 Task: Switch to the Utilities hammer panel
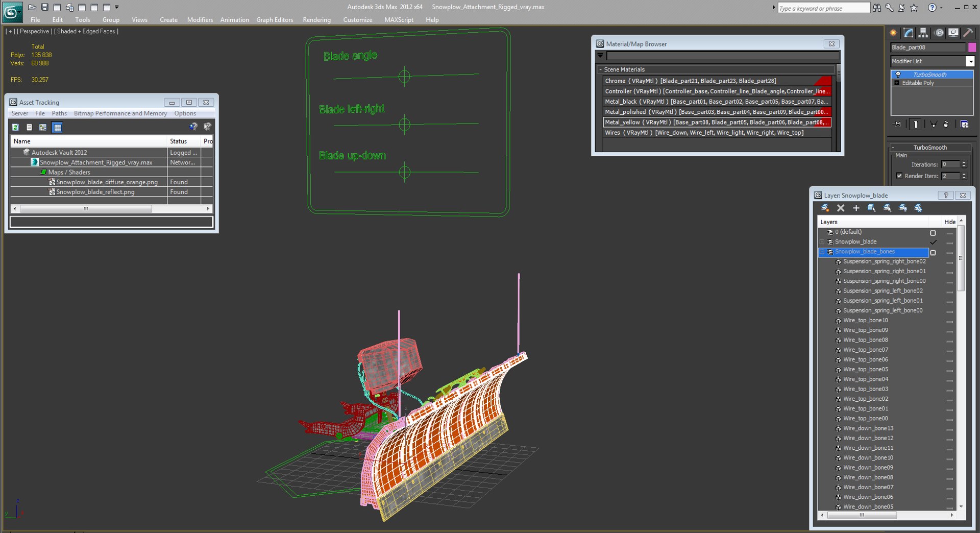click(968, 33)
